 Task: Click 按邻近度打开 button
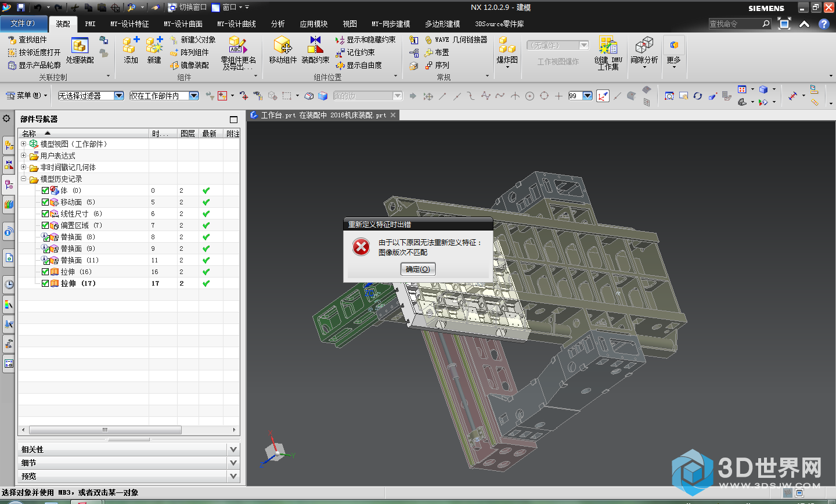[34, 52]
